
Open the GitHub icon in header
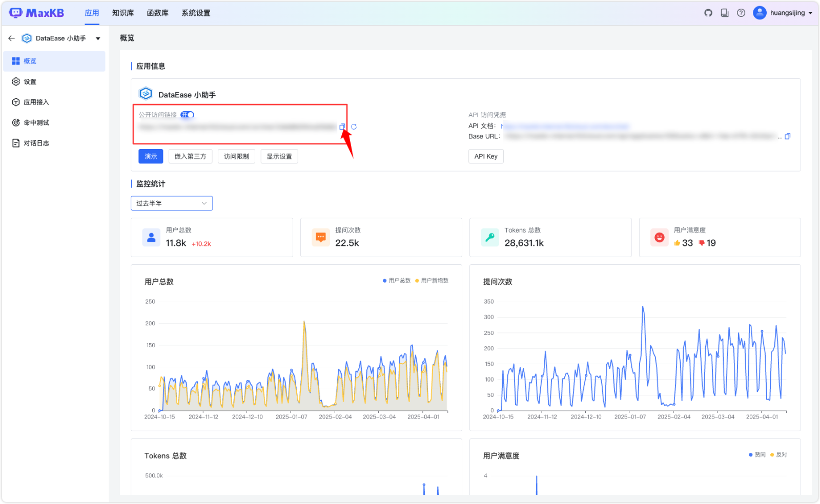708,13
